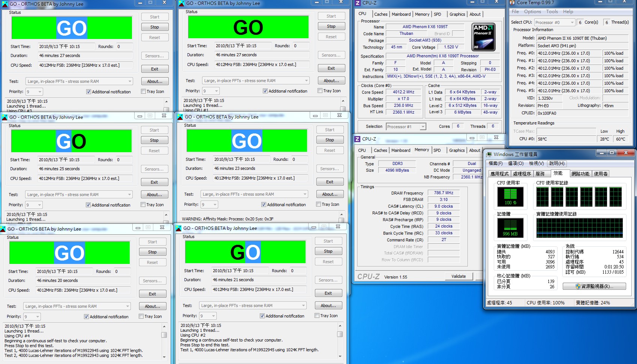Click the AMD Phenom II logo in CPU-Z
Image resolution: width=637 pixels, height=364 pixels.
point(483,37)
